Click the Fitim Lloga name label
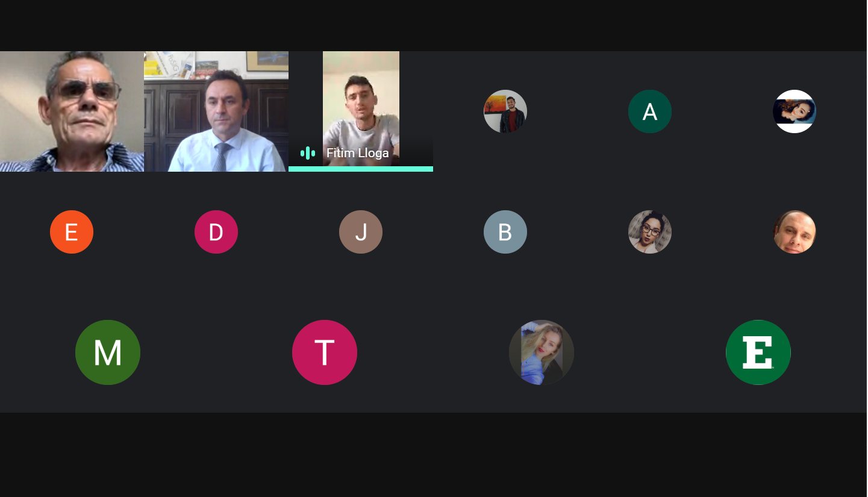 tap(358, 153)
